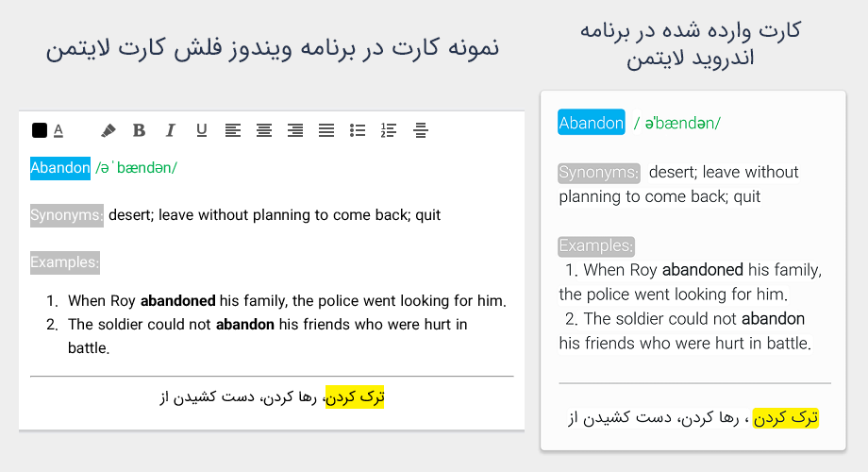Click the first example sentence about Roy
Viewport: 868px width, 472px height.
[x=287, y=301]
